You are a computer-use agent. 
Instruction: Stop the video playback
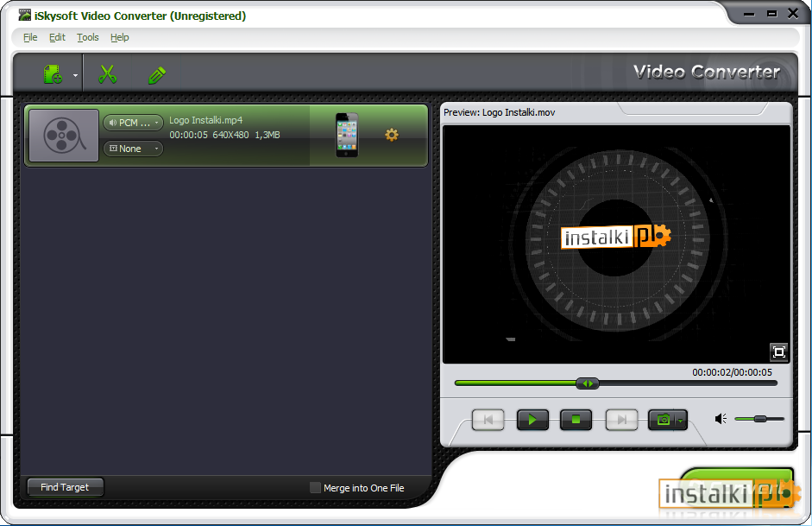(576, 420)
